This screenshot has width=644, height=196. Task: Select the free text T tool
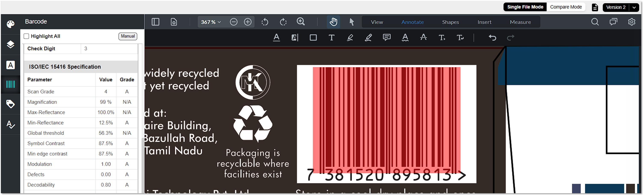(331, 37)
